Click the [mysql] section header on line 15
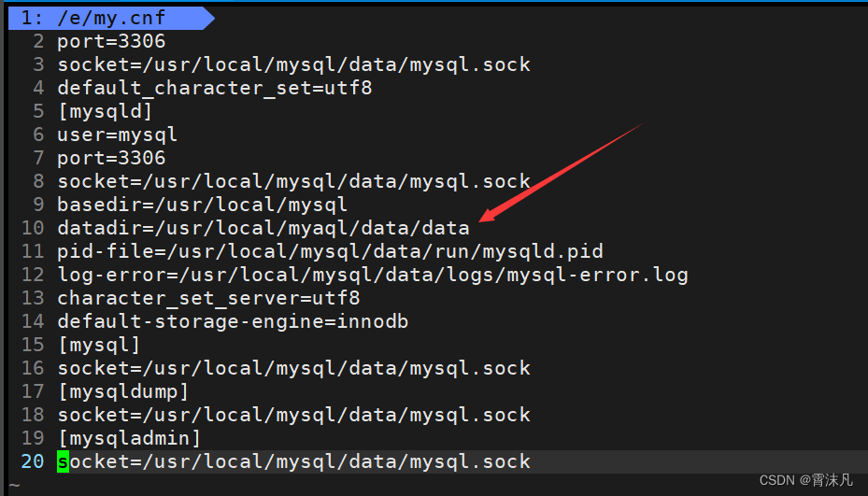The width and height of the screenshot is (868, 496). click(x=98, y=345)
